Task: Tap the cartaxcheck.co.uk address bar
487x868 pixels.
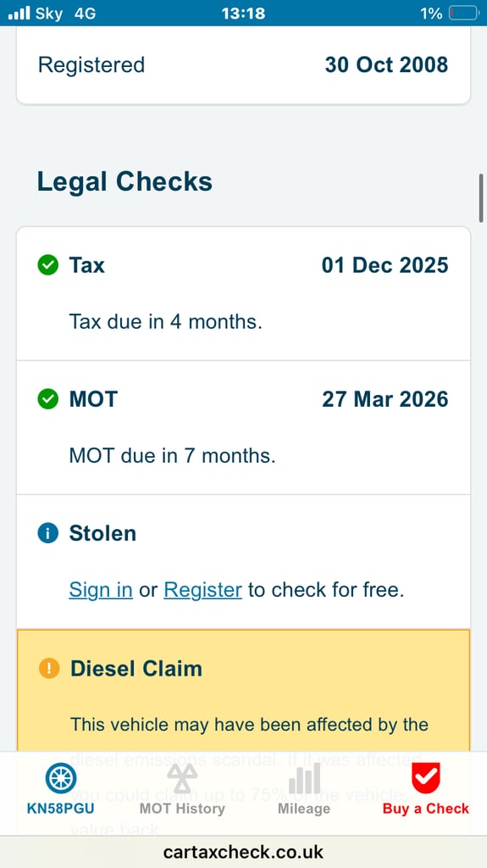Action: [x=244, y=851]
